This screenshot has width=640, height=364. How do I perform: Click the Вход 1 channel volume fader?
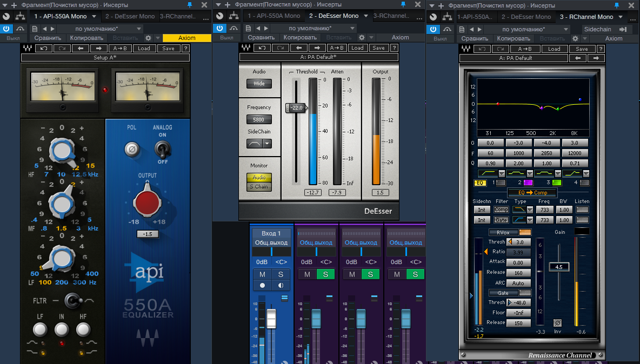click(271, 319)
